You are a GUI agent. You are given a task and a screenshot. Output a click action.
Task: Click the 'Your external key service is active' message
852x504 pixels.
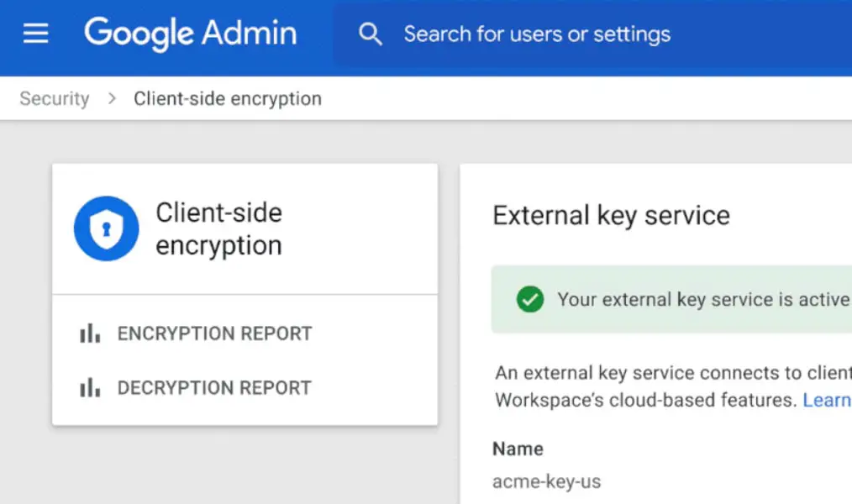[703, 299]
